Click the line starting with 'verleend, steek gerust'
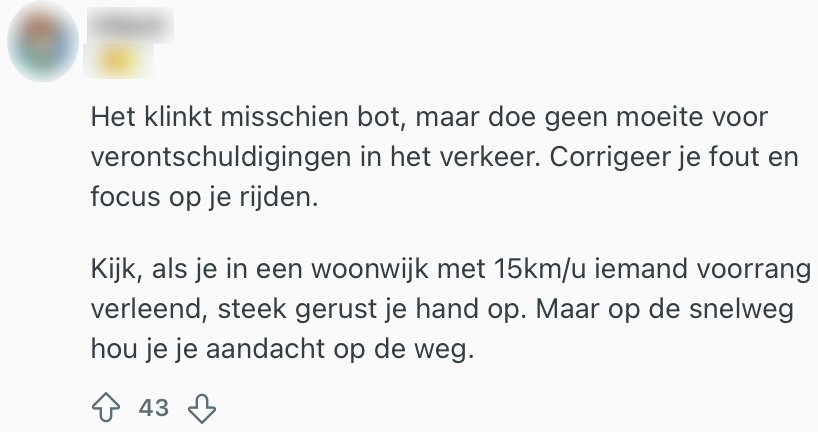This screenshot has width=818, height=432. [440, 310]
